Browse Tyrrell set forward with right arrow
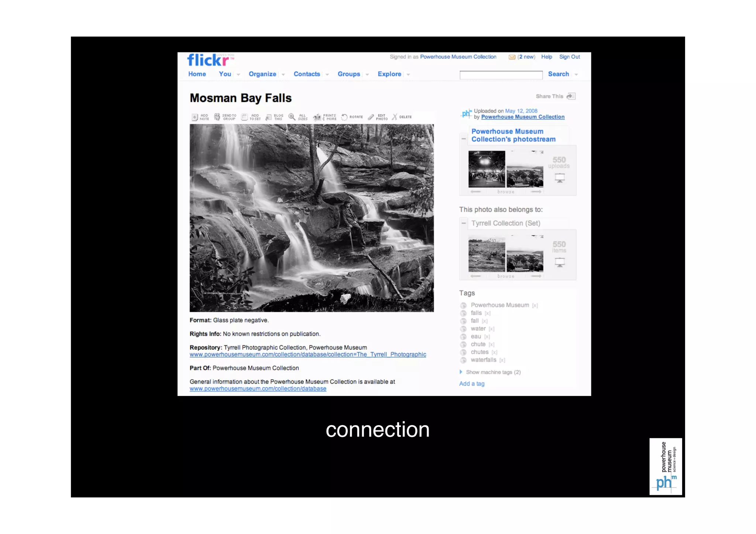The image size is (756, 534). 536,276
